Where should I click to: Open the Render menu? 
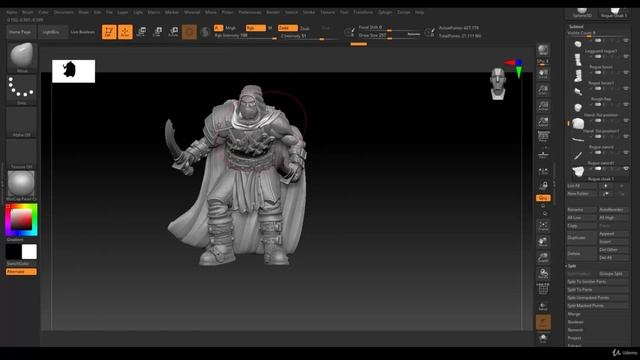point(273,12)
